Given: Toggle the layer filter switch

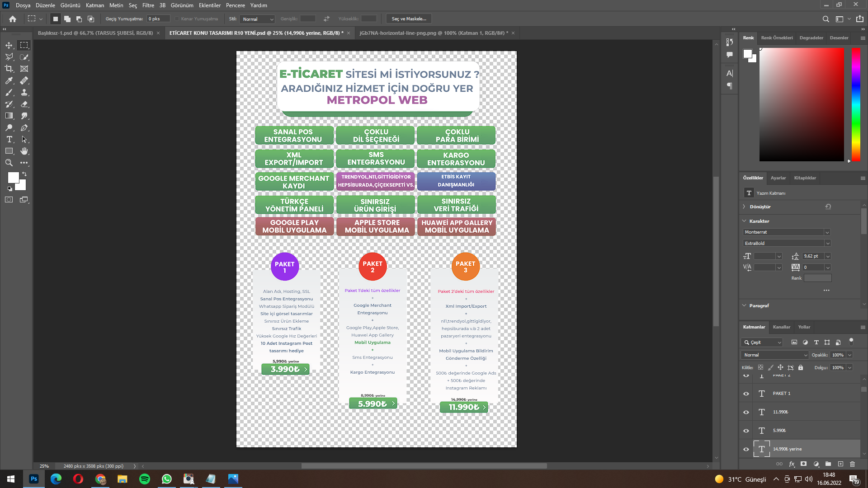Looking at the screenshot, I should [851, 341].
